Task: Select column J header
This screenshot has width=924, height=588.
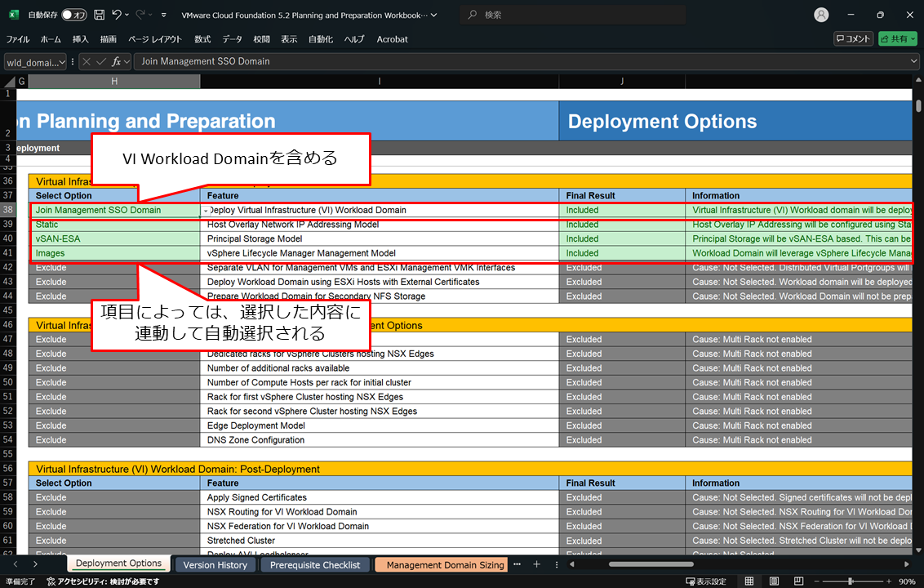Action: (622, 82)
